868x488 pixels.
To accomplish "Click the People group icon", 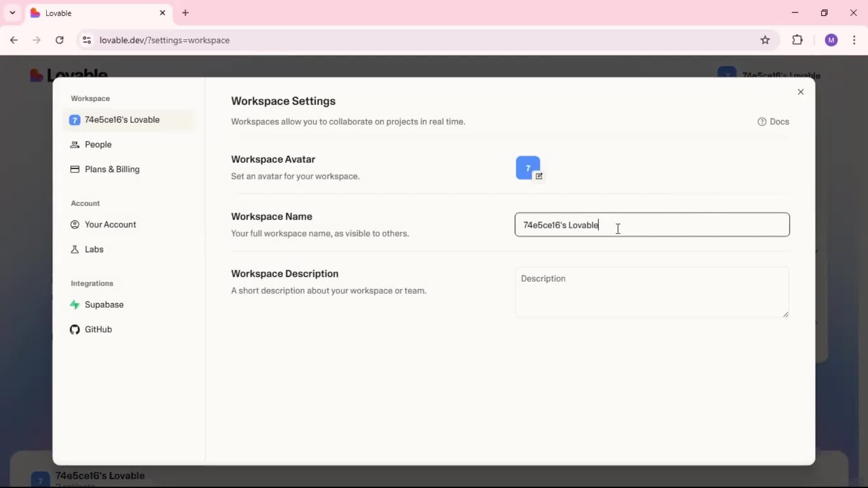I will [x=75, y=145].
